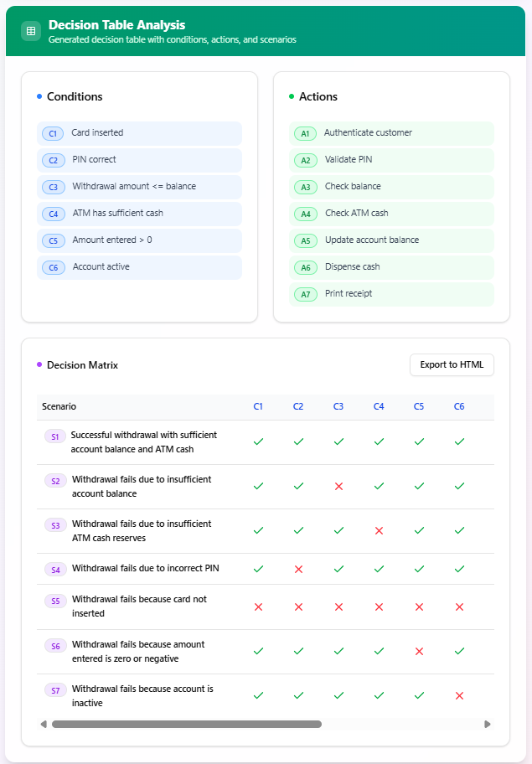Click the S1 scenario badge for successful withdrawal

(x=54, y=436)
